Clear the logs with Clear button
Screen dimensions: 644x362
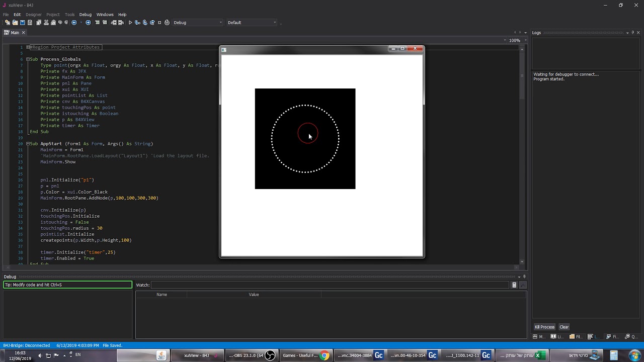click(x=564, y=327)
